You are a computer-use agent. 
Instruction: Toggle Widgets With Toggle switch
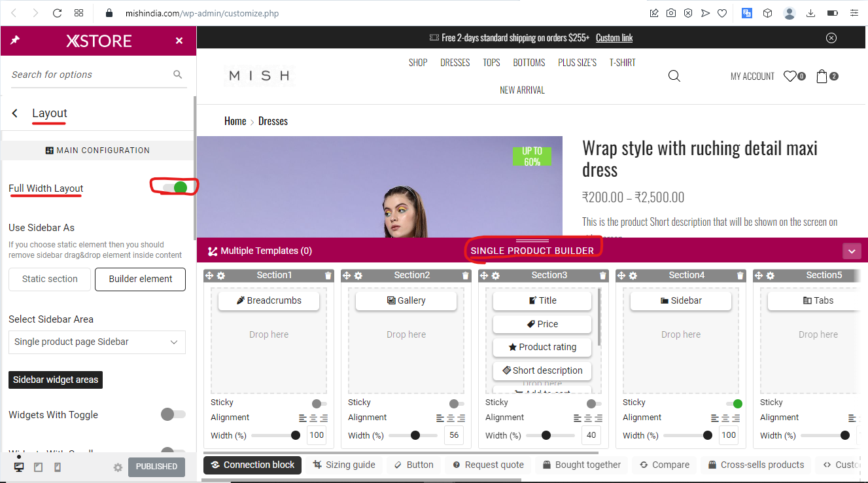[173, 414]
